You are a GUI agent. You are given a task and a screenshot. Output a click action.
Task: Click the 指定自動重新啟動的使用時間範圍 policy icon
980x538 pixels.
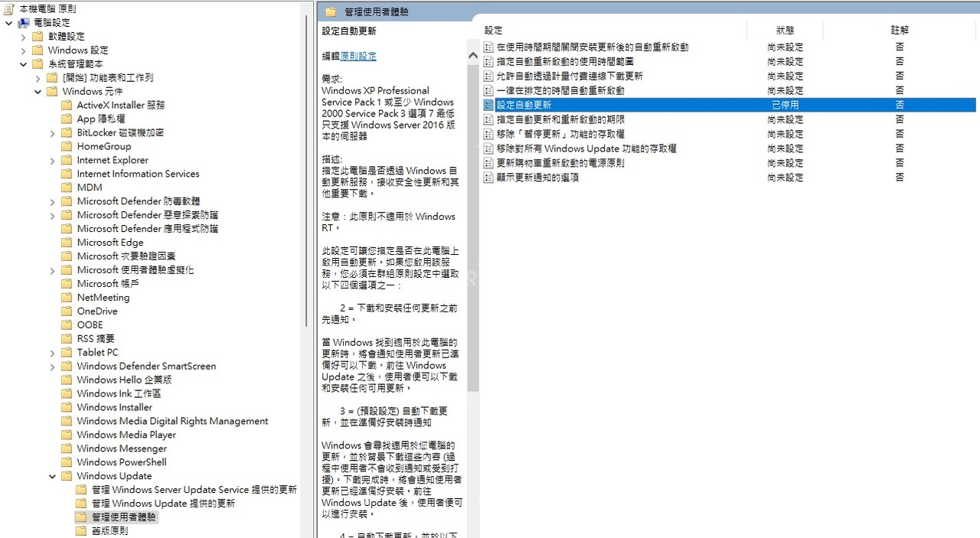pos(488,61)
